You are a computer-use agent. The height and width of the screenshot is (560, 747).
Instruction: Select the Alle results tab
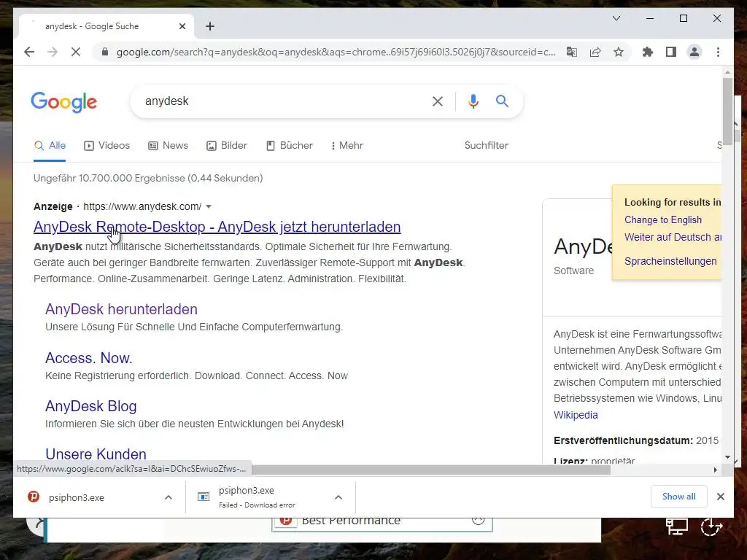[x=50, y=145]
